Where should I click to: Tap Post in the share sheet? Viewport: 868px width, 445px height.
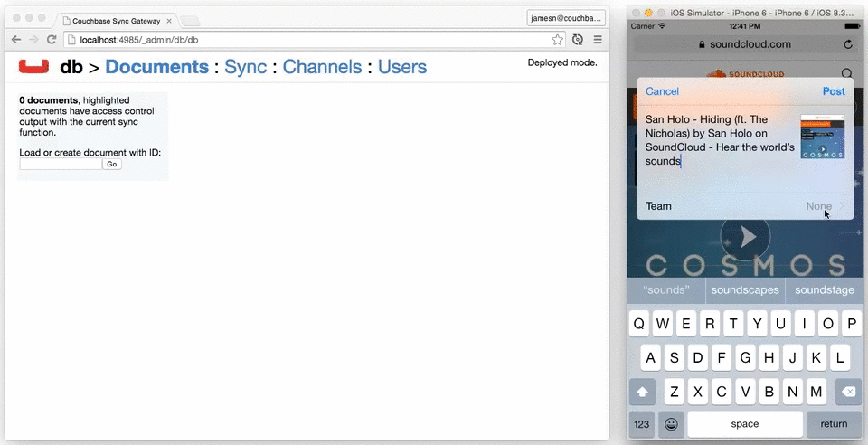pyautogui.click(x=834, y=91)
